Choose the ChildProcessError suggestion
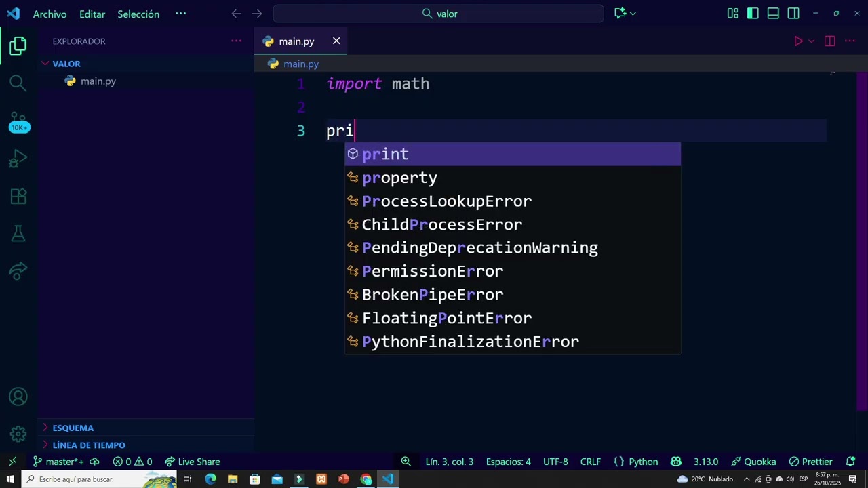 (x=513, y=224)
